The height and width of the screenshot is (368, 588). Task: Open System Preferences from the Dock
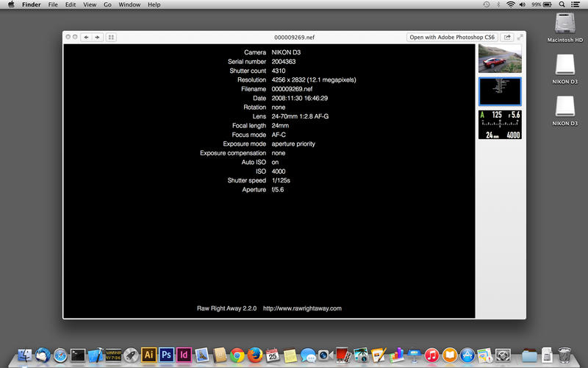503,355
